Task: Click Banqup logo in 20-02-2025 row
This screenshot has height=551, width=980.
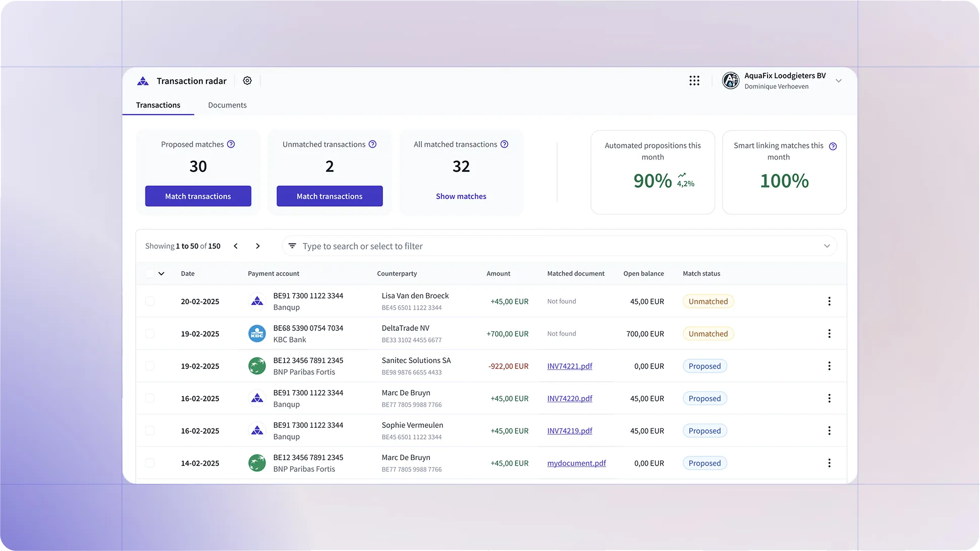Action: pyautogui.click(x=257, y=302)
